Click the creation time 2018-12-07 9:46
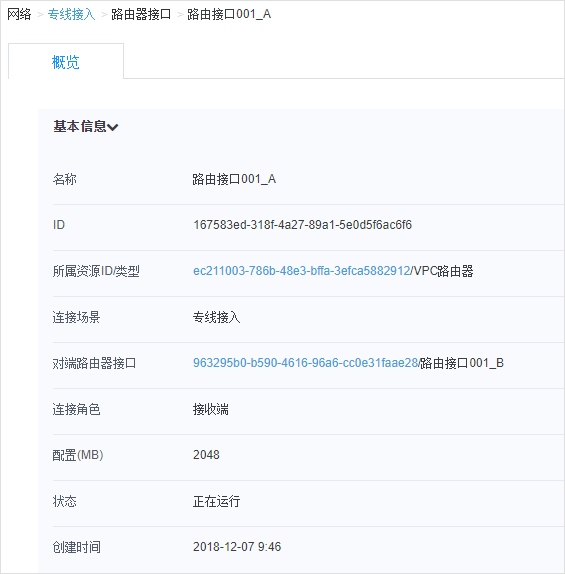The width and height of the screenshot is (565, 574). coord(237,547)
